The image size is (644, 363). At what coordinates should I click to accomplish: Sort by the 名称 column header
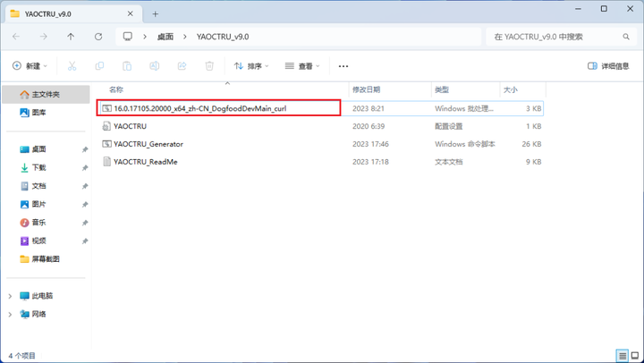(116, 89)
